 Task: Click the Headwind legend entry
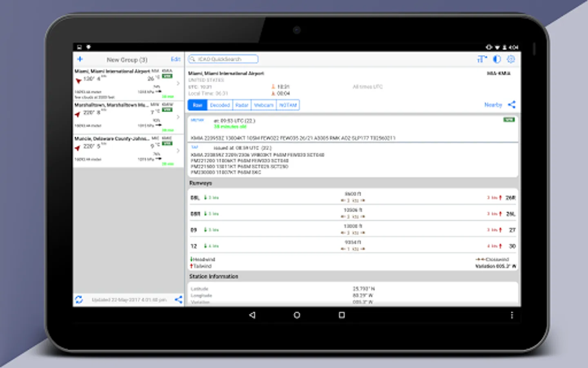click(203, 259)
